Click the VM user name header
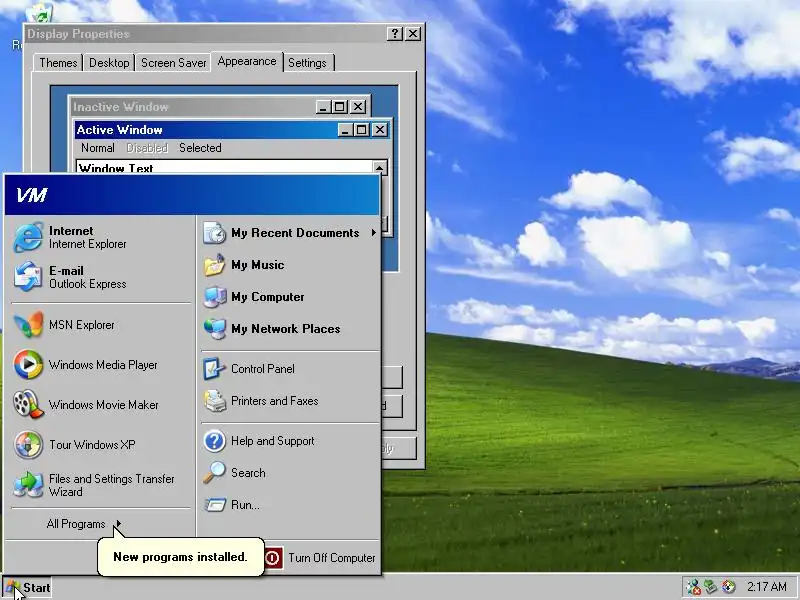The width and height of the screenshot is (800, 600). pos(31,195)
